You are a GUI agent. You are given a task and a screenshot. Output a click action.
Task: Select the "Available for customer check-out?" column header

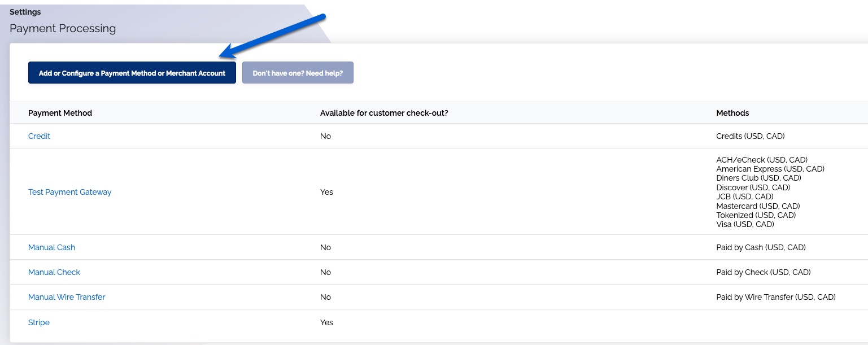(384, 113)
